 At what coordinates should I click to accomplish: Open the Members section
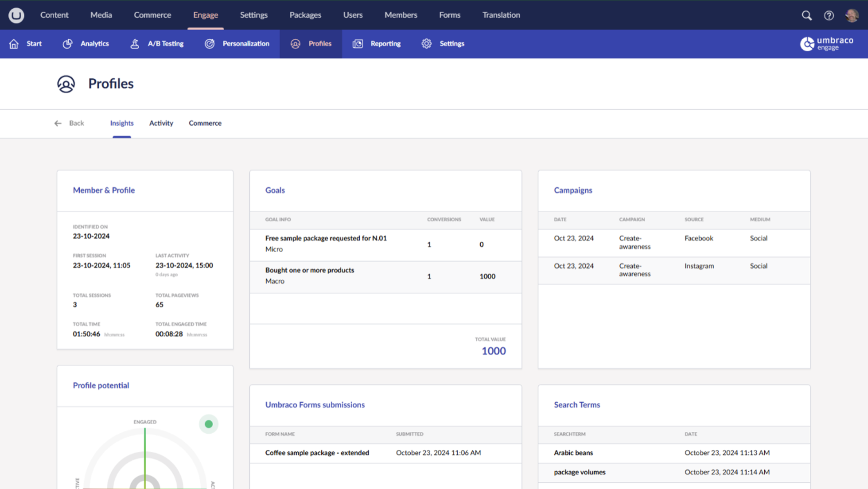[x=401, y=15]
